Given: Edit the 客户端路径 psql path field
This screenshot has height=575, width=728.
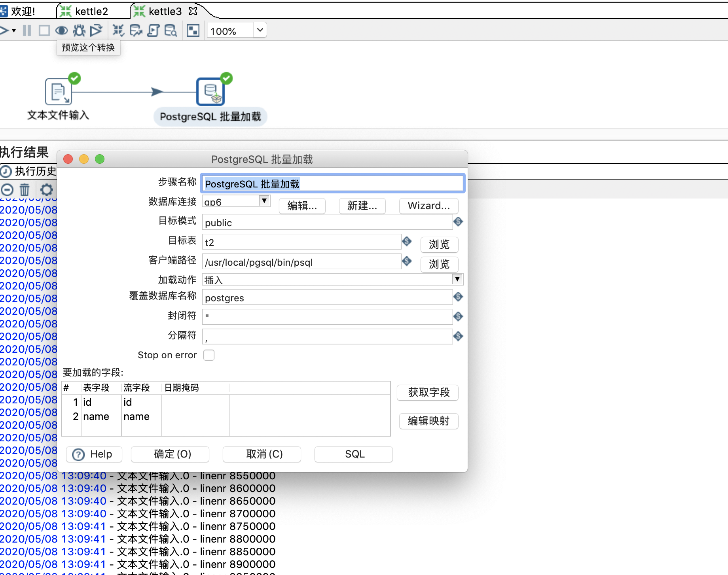Looking at the screenshot, I should click(301, 262).
